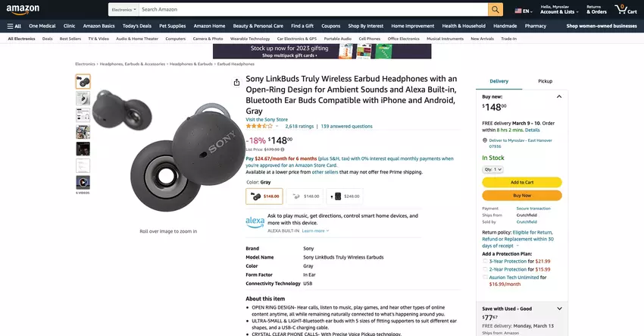Open the Electronics search category dropdown
Screen dimensions: 644x336
tap(123, 9)
